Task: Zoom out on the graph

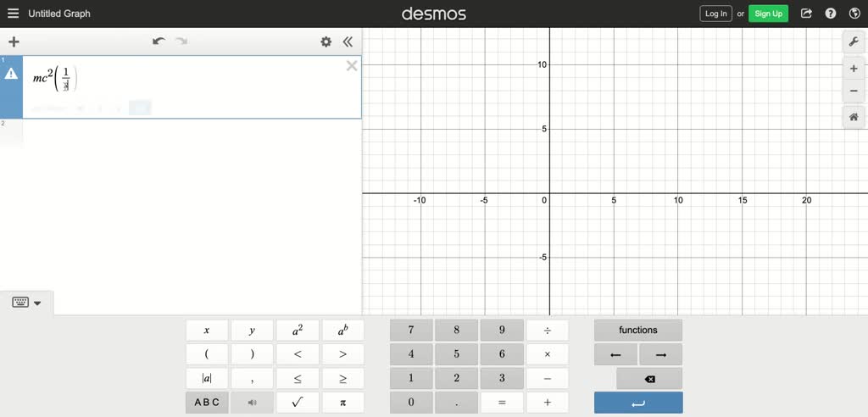Action: click(x=854, y=91)
